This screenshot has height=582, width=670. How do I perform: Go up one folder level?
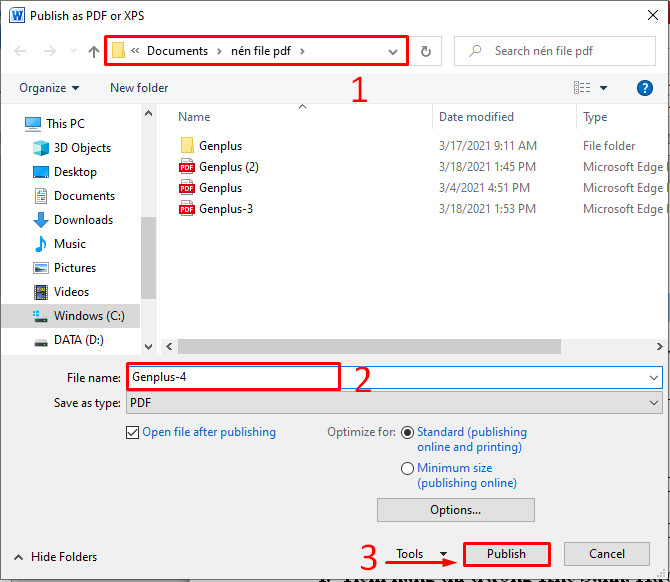(x=94, y=51)
